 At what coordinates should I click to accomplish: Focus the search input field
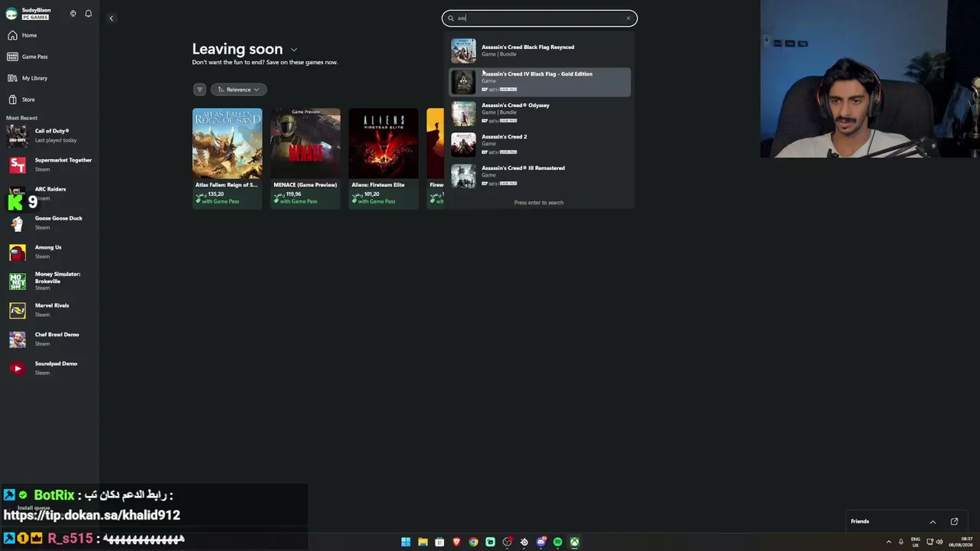pyautogui.click(x=539, y=18)
